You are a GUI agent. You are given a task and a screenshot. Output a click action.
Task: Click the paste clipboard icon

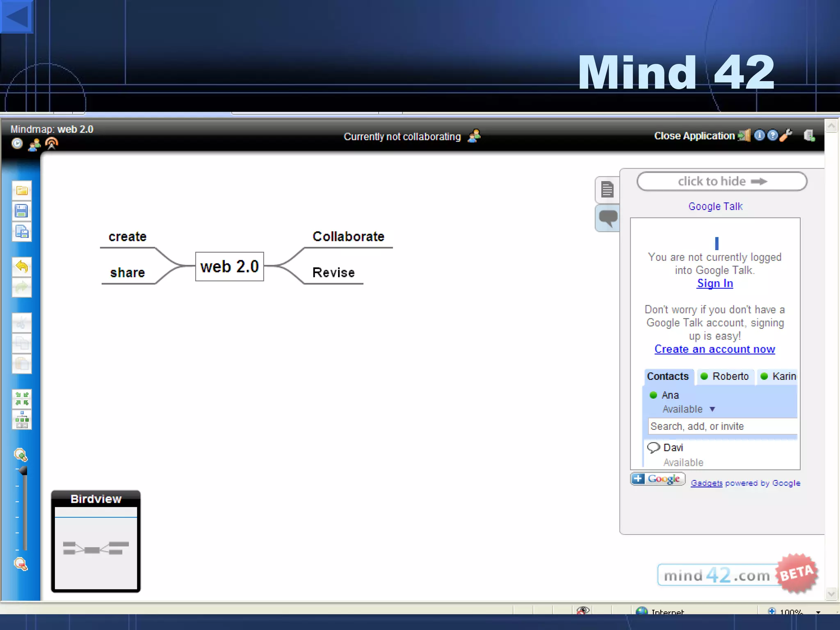pyautogui.click(x=22, y=364)
